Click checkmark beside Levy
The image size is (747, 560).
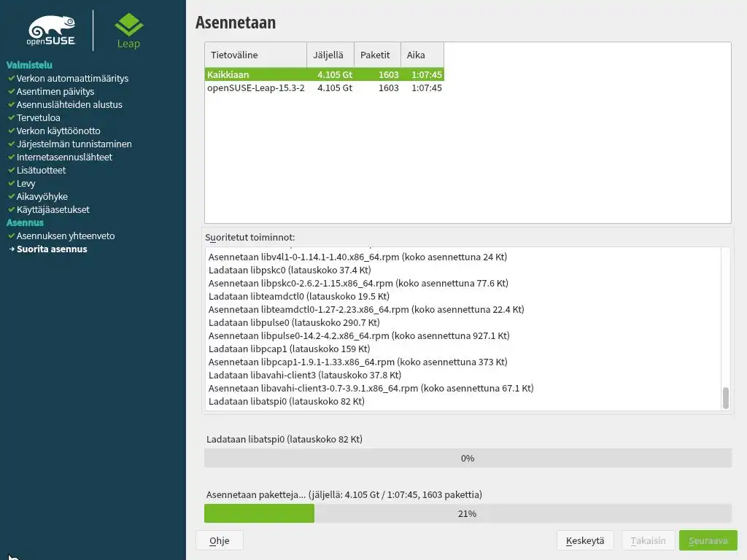coord(12,183)
